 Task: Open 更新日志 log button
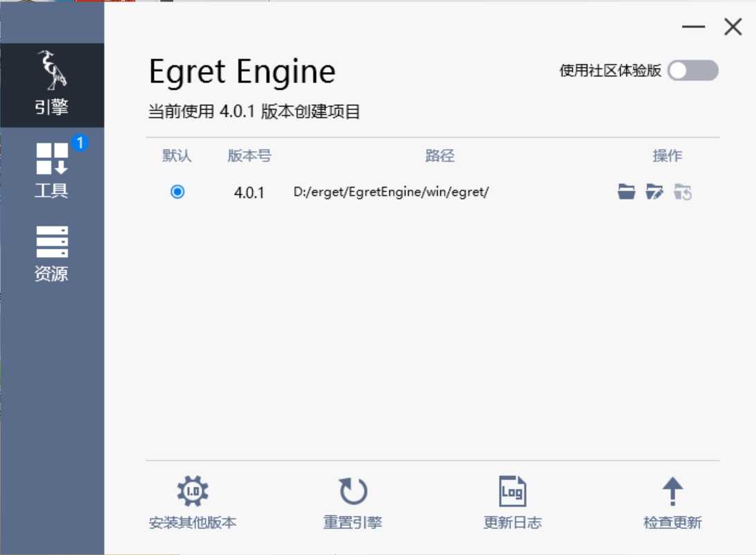coord(512,502)
